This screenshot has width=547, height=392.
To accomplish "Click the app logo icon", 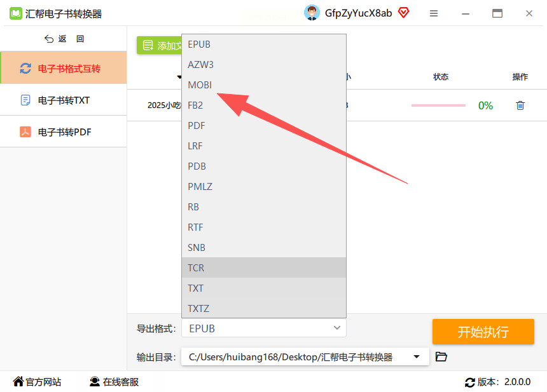I will coord(15,13).
